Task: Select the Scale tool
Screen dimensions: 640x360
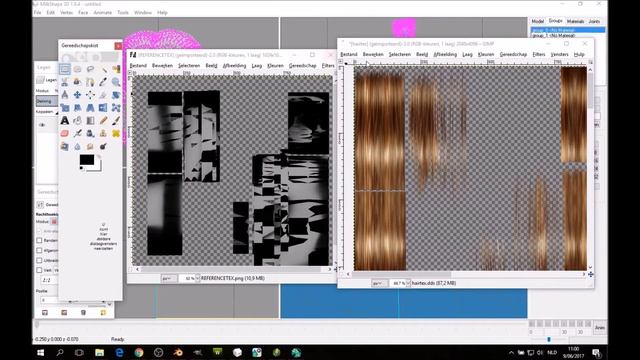Action: [x=64, y=108]
